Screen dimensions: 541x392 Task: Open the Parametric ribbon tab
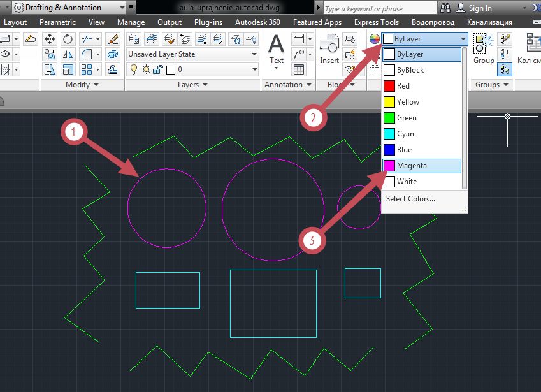[x=57, y=22]
